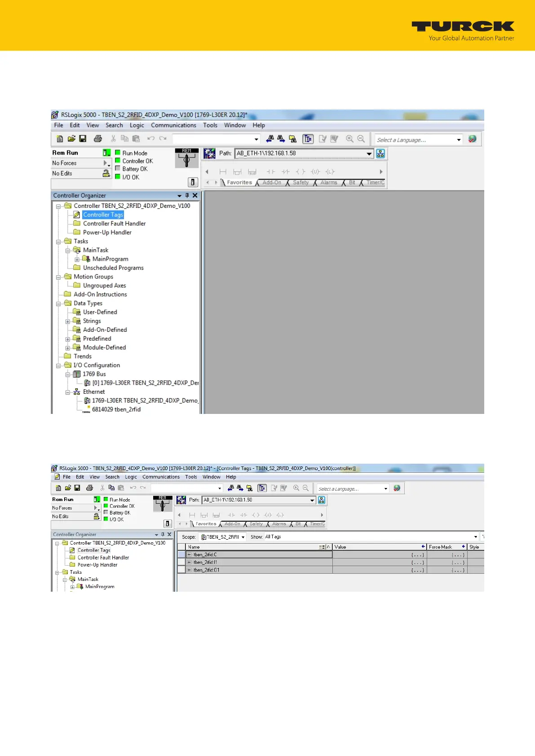Pin the upper Controller Organizer panel
Image resolution: width=535 pixels, height=756 pixels.
pyautogui.click(x=187, y=196)
